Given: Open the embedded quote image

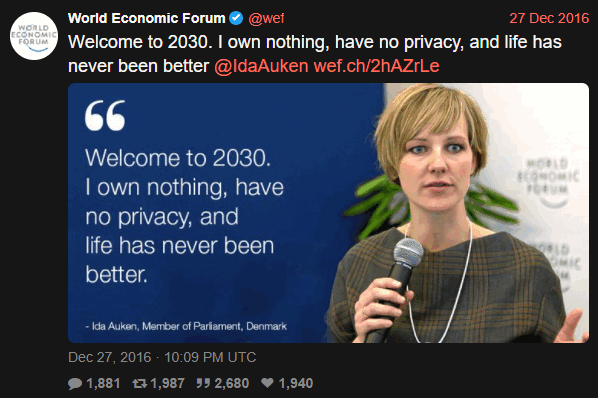Looking at the screenshot, I should click(x=328, y=213).
